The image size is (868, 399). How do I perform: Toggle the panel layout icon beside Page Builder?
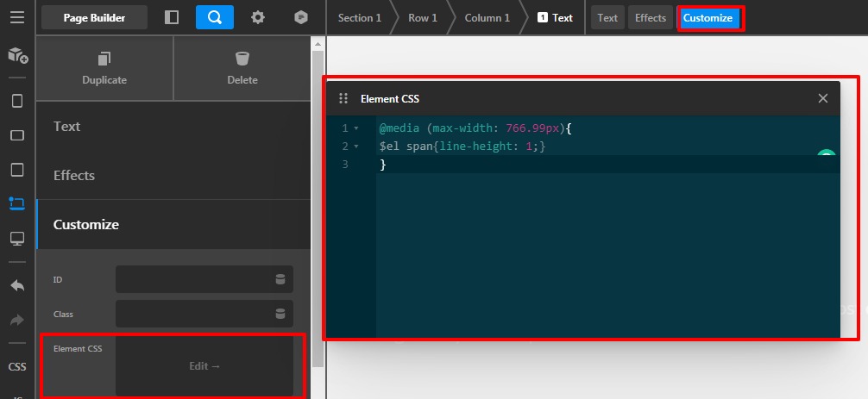click(172, 17)
